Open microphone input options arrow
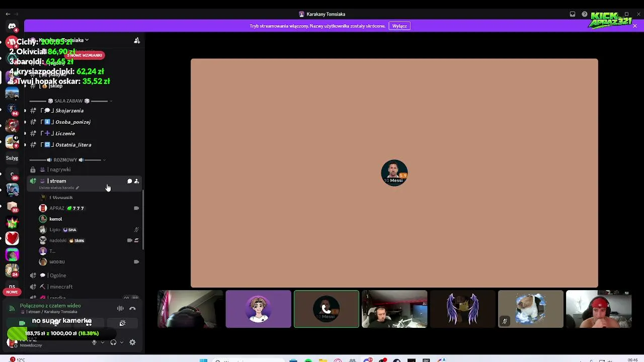The image size is (644, 362). pyautogui.click(x=102, y=342)
